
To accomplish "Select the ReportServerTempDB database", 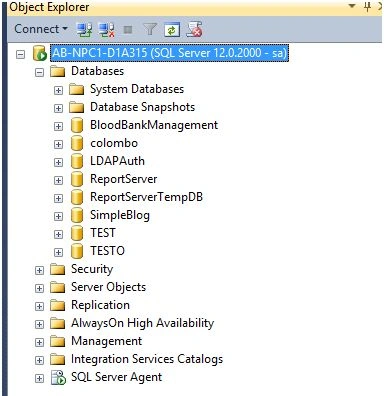I will 146,197.
